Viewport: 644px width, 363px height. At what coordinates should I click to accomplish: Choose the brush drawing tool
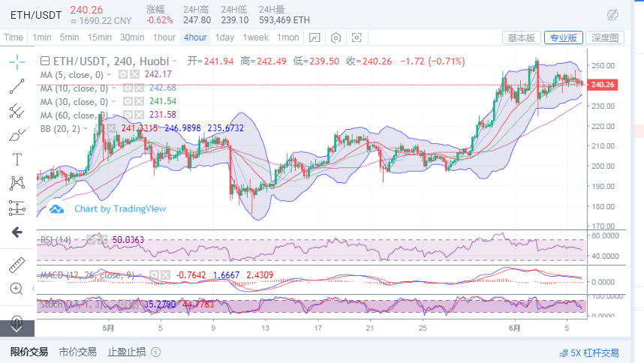17,135
